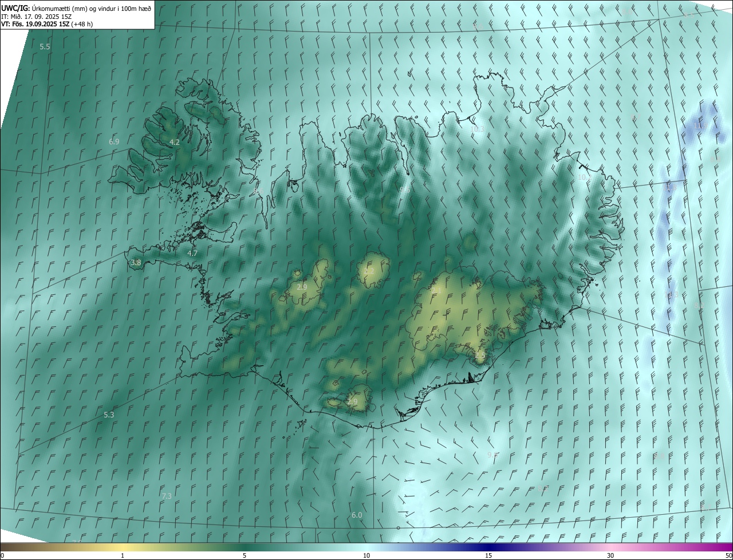The width and height of the screenshot is (733, 560).
Task: Click the 10.2 value label
Action: (584, 178)
